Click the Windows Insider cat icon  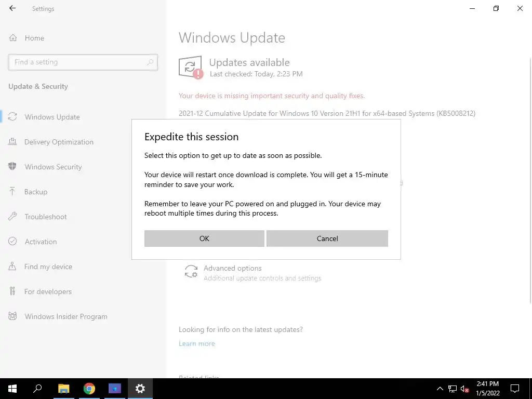[12, 316]
